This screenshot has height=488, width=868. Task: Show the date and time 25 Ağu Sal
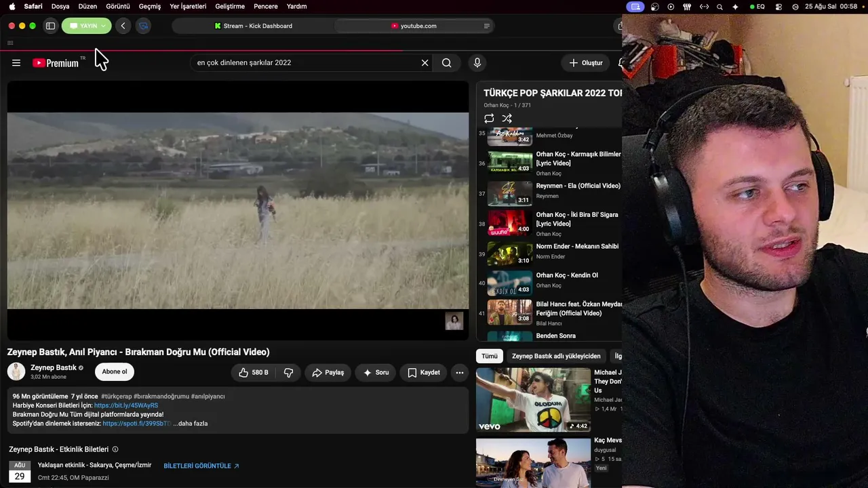coord(831,6)
